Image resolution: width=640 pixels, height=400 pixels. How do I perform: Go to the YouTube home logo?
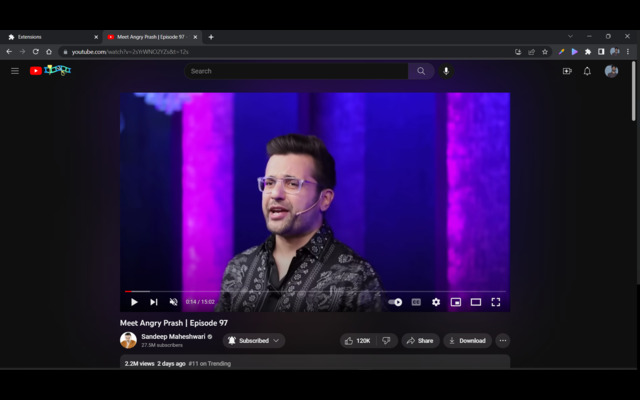(50, 70)
